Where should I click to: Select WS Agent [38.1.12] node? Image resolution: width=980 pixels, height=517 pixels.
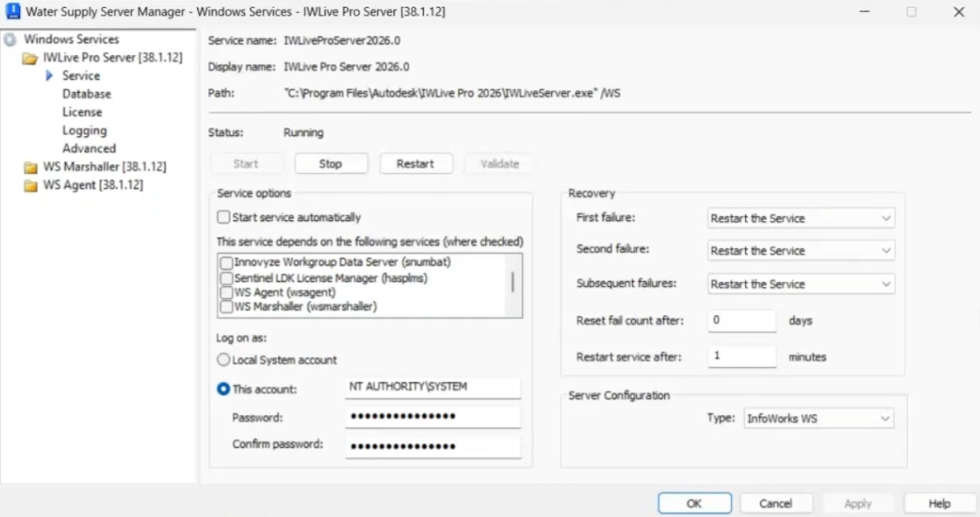(x=92, y=184)
